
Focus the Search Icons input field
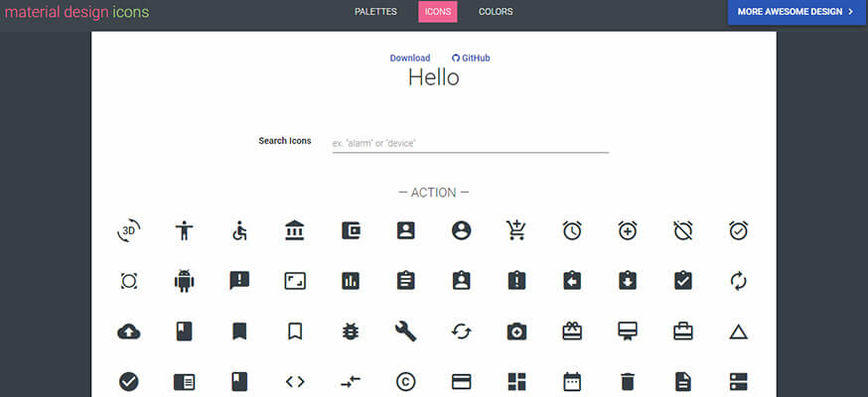471,143
